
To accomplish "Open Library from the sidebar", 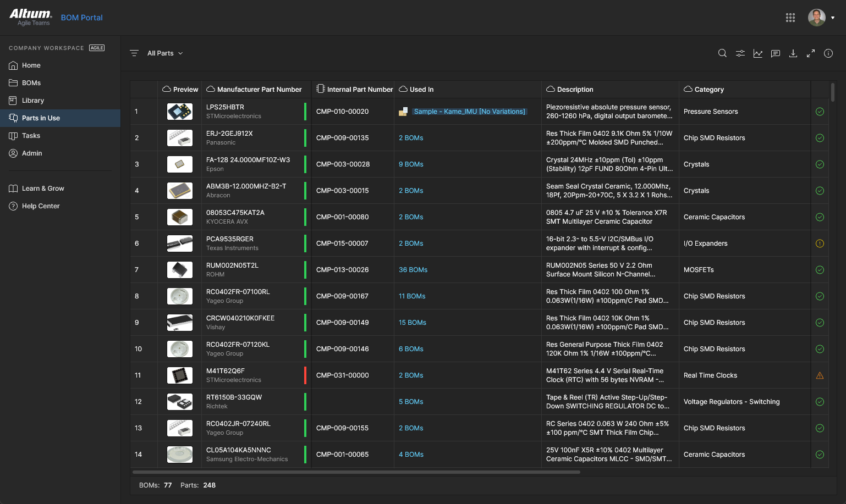I will [33, 101].
